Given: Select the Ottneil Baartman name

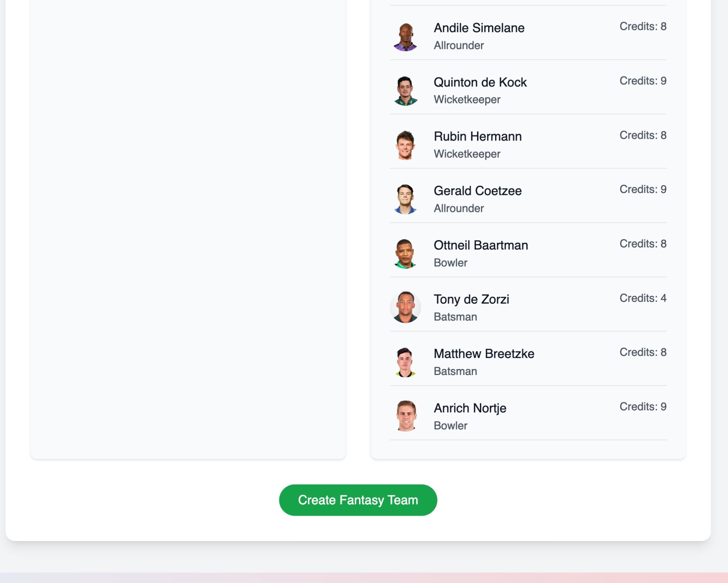Looking at the screenshot, I should (x=481, y=245).
